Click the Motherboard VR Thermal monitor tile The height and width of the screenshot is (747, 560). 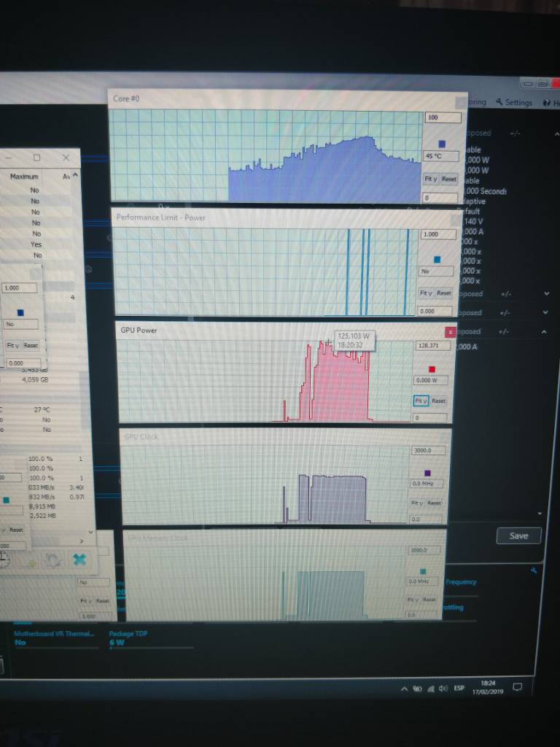(x=55, y=638)
